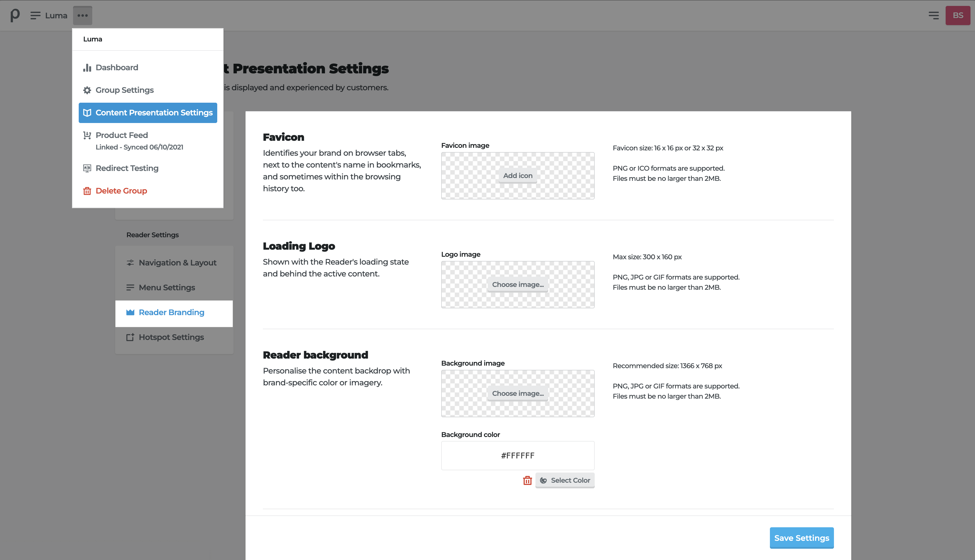This screenshot has height=560, width=975.
Task: Click the Background color hex field
Action: tap(518, 456)
